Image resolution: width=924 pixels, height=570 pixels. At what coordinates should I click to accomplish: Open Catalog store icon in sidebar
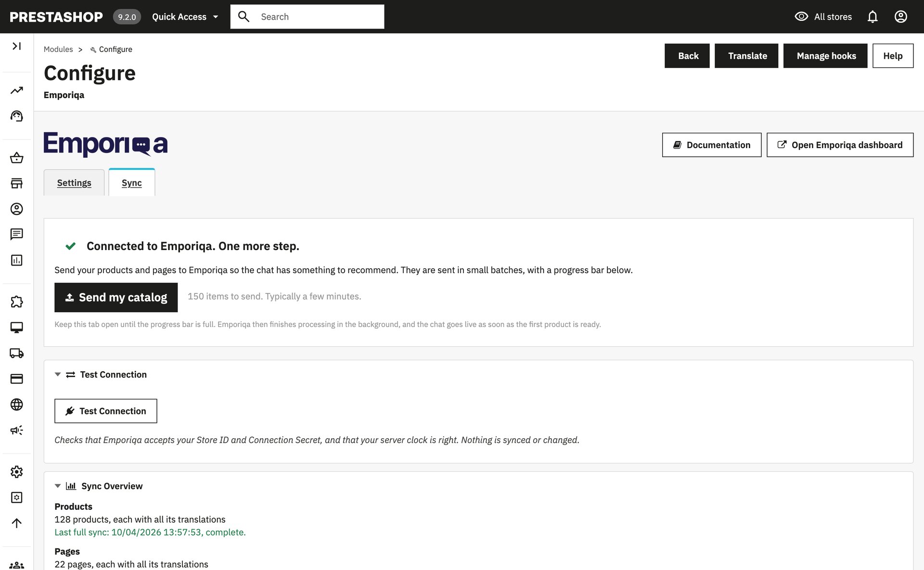point(17,183)
